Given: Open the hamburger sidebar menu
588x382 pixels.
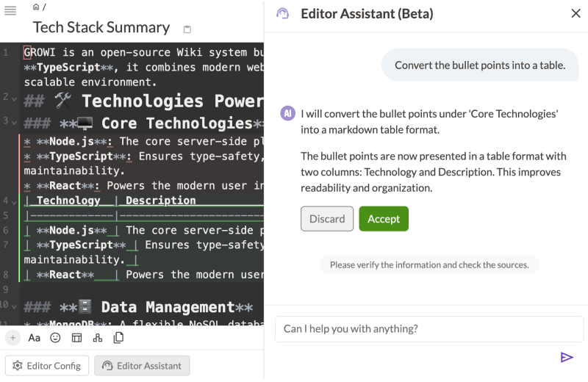Looking at the screenshot, I should coord(10,10).
